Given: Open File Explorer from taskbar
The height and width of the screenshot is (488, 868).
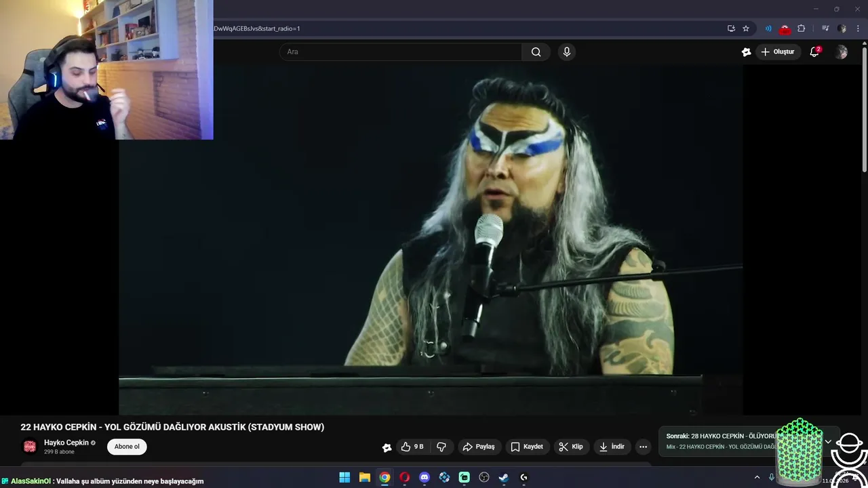Looking at the screenshot, I should (364, 478).
